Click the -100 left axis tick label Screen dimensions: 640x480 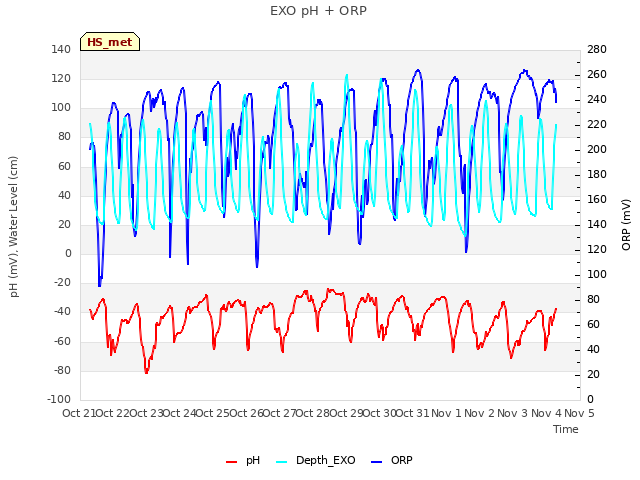click(x=59, y=399)
